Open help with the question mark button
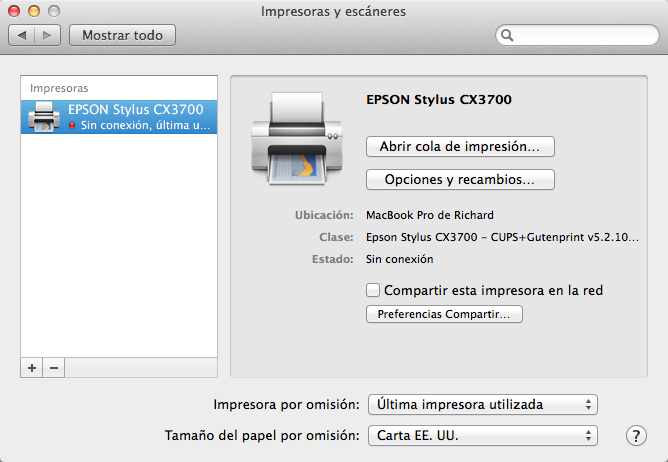The image size is (668, 462). pyautogui.click(x=635, y=436)
